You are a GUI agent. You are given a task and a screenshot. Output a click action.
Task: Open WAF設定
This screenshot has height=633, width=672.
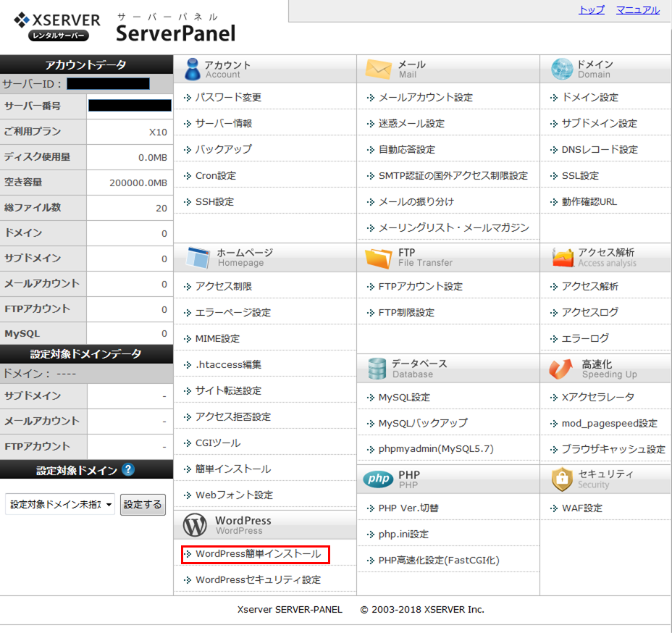tap(582, 508)
